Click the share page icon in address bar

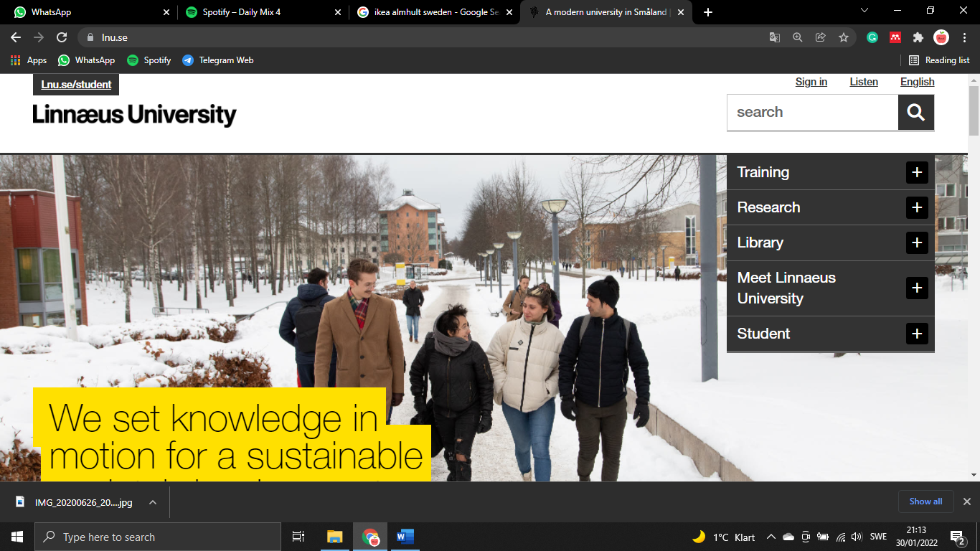pos(821,37)
